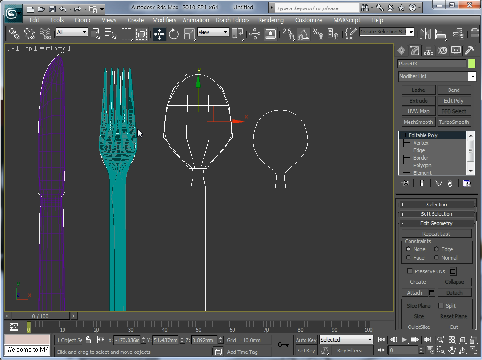Click the object name input field

[432, 63]
